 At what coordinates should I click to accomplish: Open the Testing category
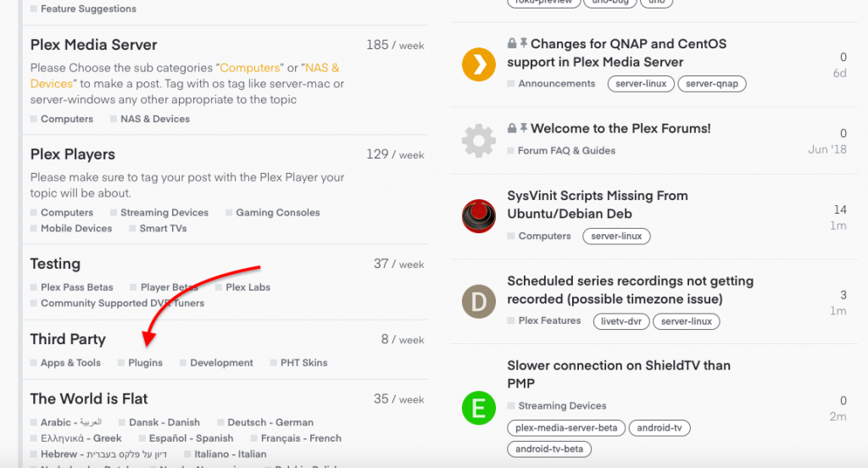[55, 265]
